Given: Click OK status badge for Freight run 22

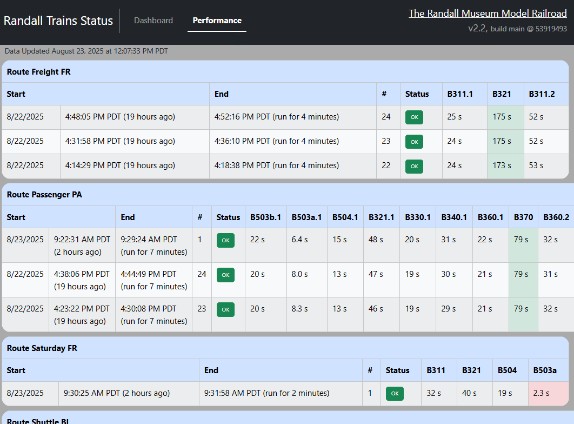Looking at the screenshot, I should coord(414,166).
